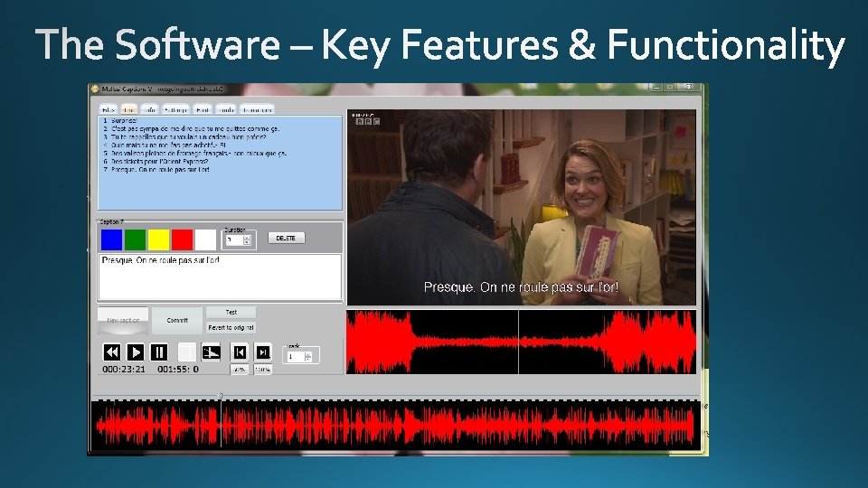868x488 pixels.
Task: Click the Track number field
Action: (x=295, y=357)
